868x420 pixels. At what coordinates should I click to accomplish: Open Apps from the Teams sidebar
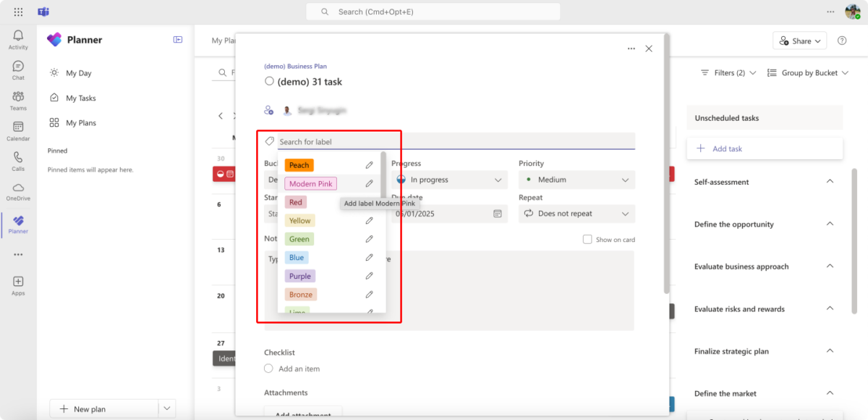(x=17, y=282)
